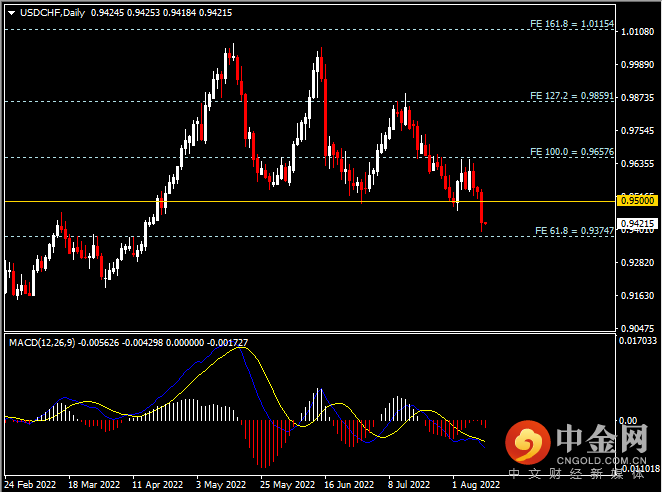Viewport: 662px width, 492px height.
Task: Click the 16 Jun 2022 date label
Action: (349, 484)
